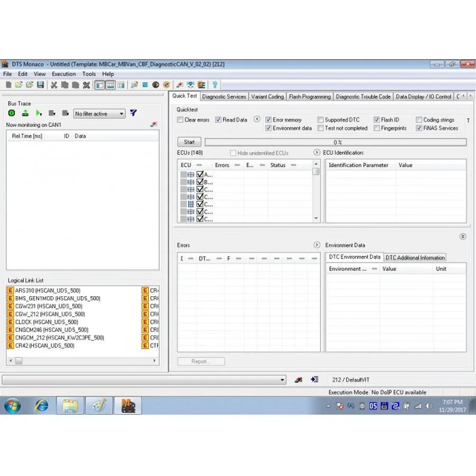
Task: Click the chevron beside ECU Identification
Action: pyautogui.click(x=317, y=152)
